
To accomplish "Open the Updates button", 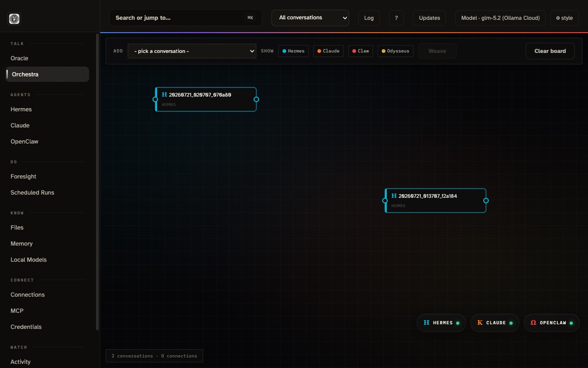I will point(430,18).
